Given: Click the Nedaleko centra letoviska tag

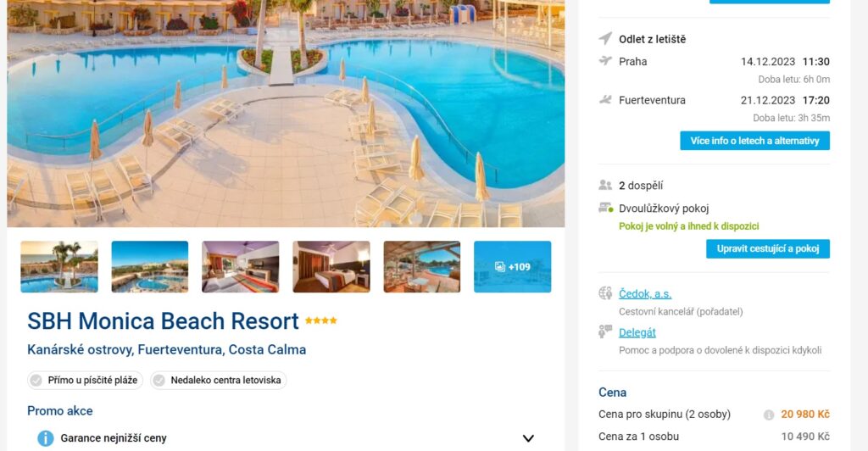Looking at the screenshot, I should pyautogui.click(x=218, y=380).
